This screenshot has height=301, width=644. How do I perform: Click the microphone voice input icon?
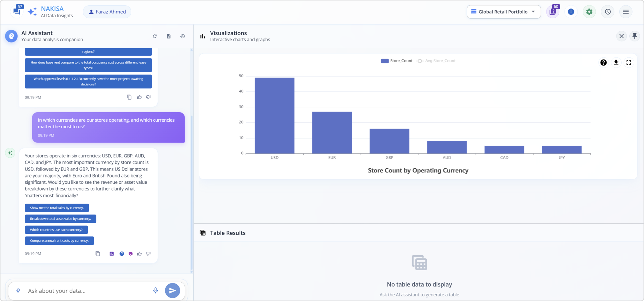(155, 290)
